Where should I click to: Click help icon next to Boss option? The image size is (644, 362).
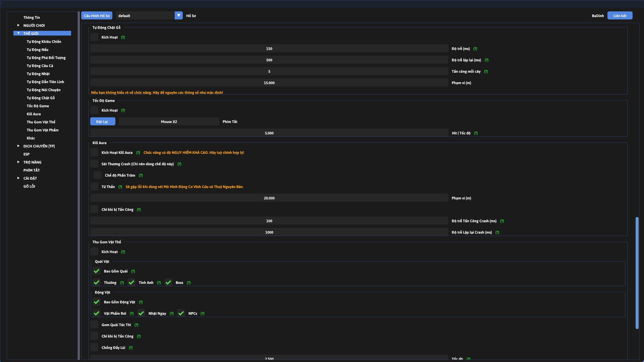(189, 283)
